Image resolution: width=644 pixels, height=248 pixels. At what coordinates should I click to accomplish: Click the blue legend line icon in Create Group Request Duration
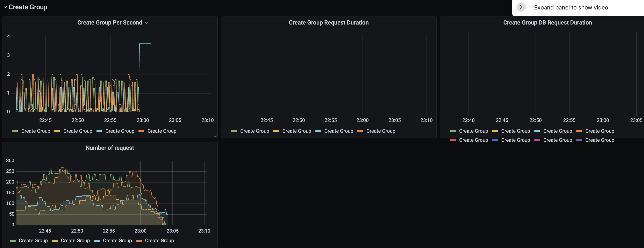point(319,131)
